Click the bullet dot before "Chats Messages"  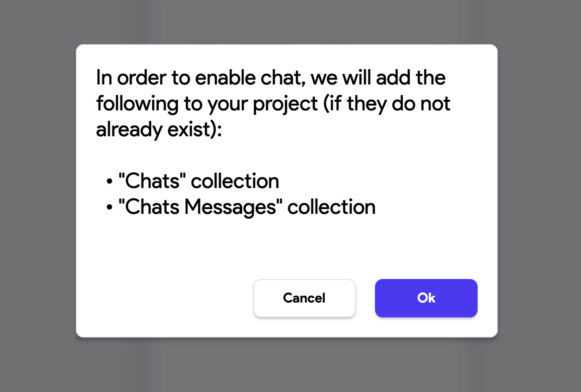pyautogui.click(x=109, y=207)
